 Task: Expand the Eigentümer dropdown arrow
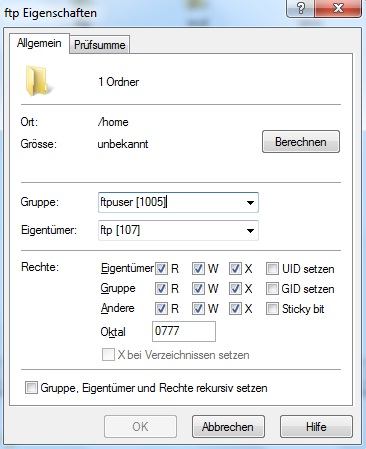point(250,230)
